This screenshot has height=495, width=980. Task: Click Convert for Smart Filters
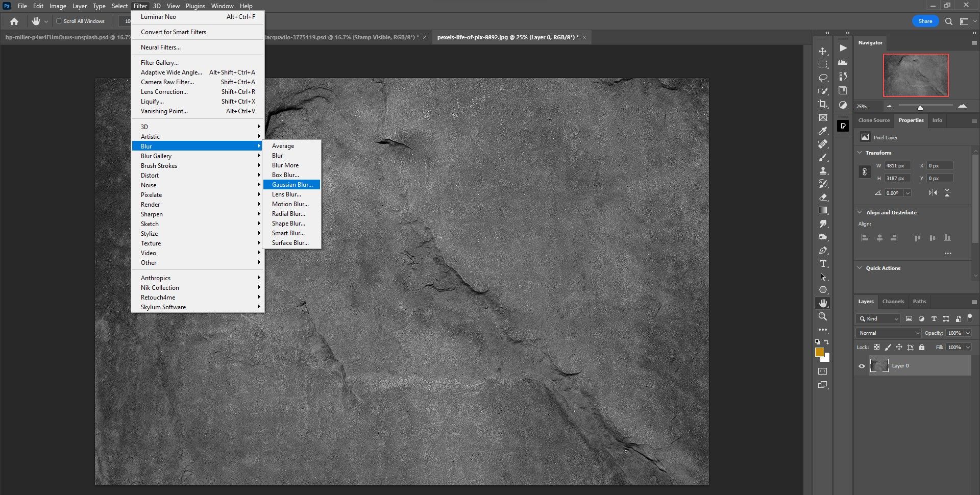pyautogui.click(x=198, y=32)
